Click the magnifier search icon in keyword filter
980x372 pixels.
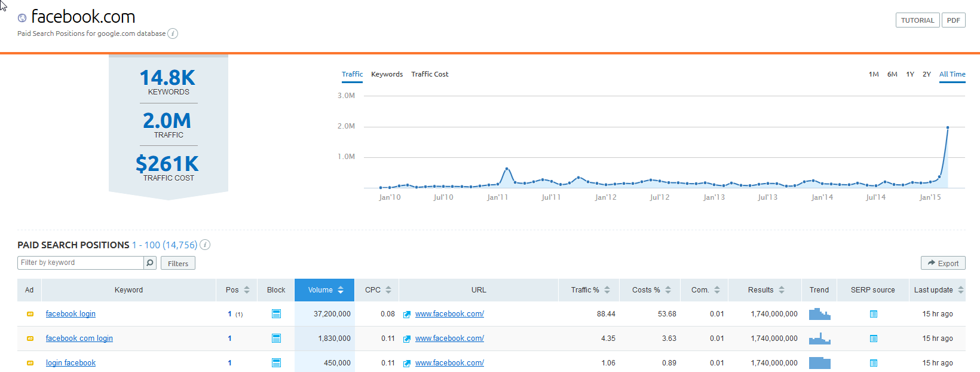(150, 263)
